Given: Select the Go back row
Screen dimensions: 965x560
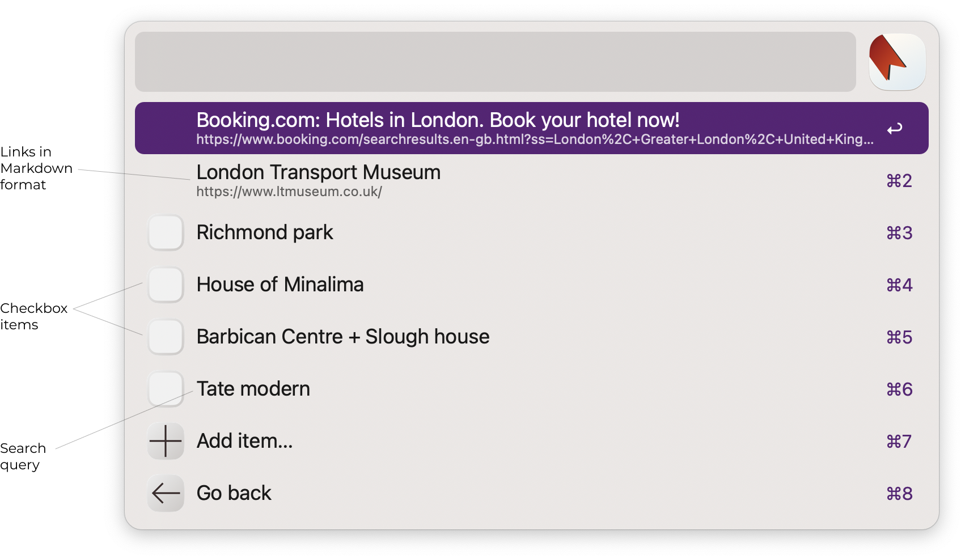Looking at the screenshot, I should point(531,493).
